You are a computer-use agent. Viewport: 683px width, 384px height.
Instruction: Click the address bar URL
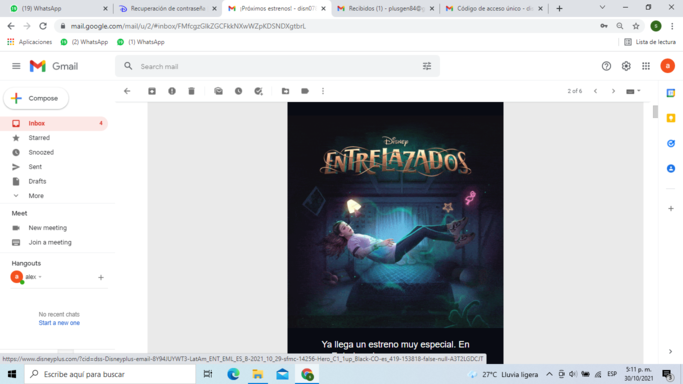188,26
